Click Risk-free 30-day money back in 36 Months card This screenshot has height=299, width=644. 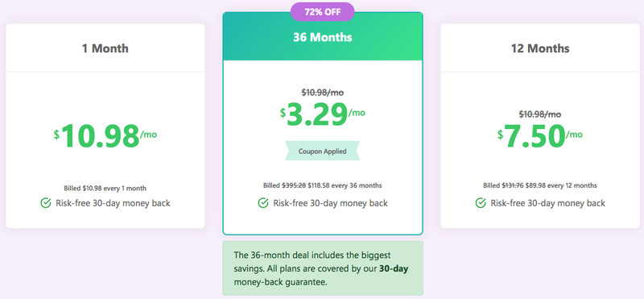pos(330,203)
